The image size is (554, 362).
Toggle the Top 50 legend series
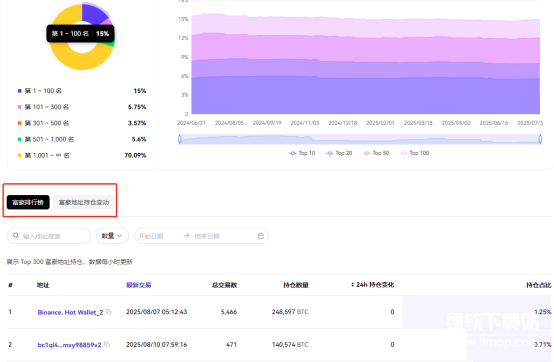tap(376, 153)
